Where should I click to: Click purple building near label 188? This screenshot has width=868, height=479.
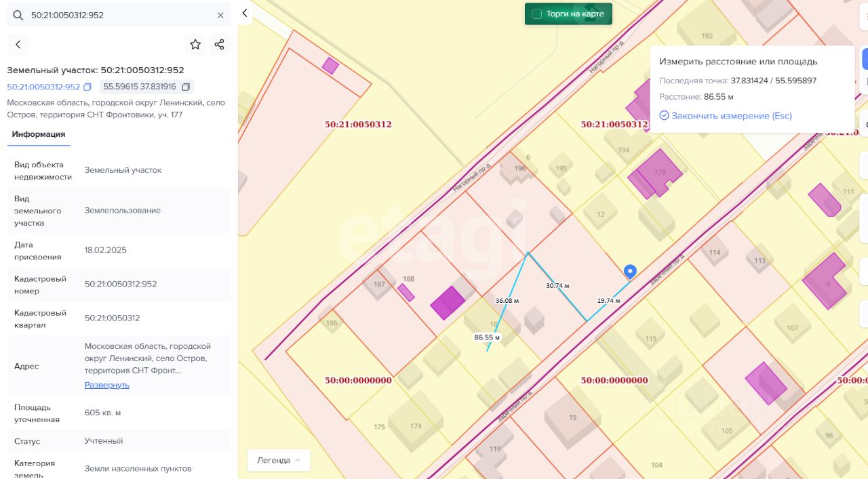tap(448, 303)
